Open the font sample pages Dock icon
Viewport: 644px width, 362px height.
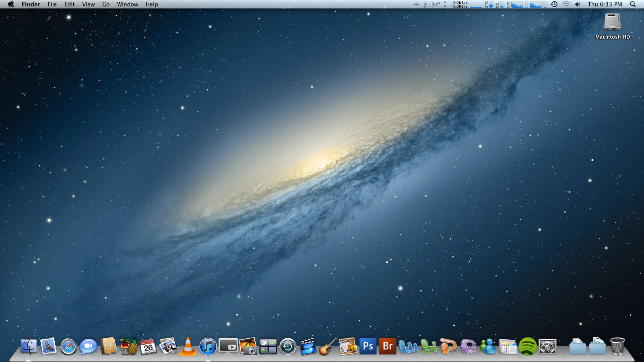coord(508,346)
